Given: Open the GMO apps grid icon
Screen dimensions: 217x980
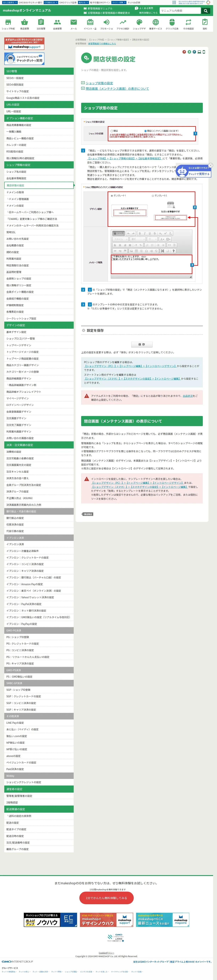Looking at the screenshot, I should [x=174, y=2].
